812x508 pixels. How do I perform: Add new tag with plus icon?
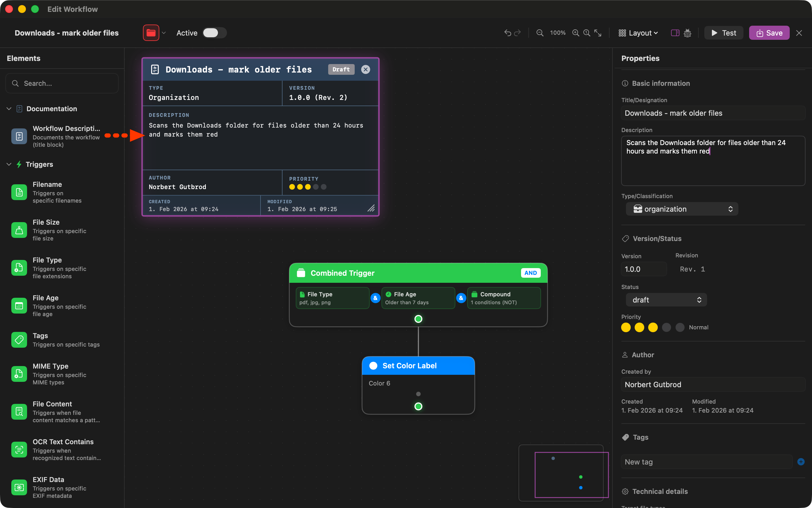(801, 462)
